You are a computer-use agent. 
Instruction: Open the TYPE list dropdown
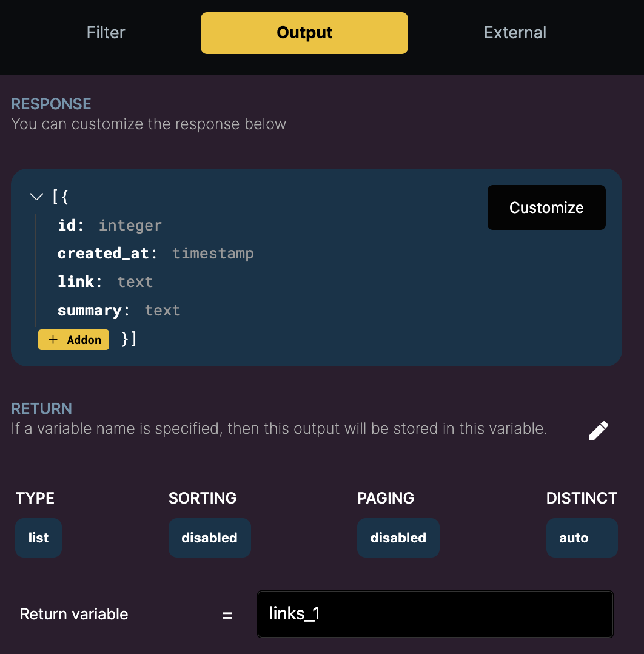pyautogui.click(x=38, y=538)
